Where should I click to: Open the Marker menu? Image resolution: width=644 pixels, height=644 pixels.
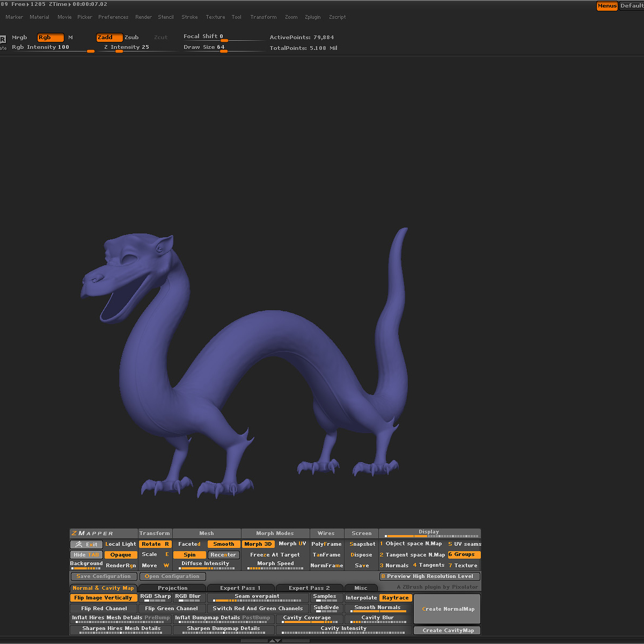coord(14,17)
